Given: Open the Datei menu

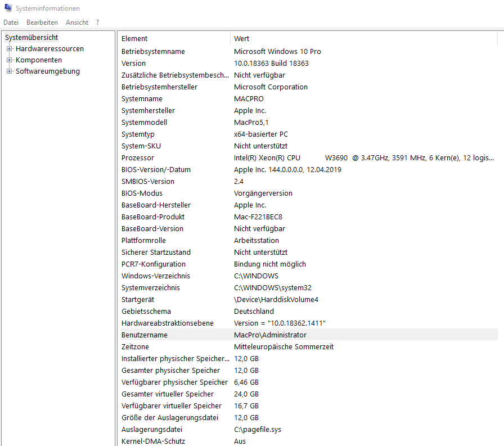Looking at the screenshot, I should coord(11,22).
